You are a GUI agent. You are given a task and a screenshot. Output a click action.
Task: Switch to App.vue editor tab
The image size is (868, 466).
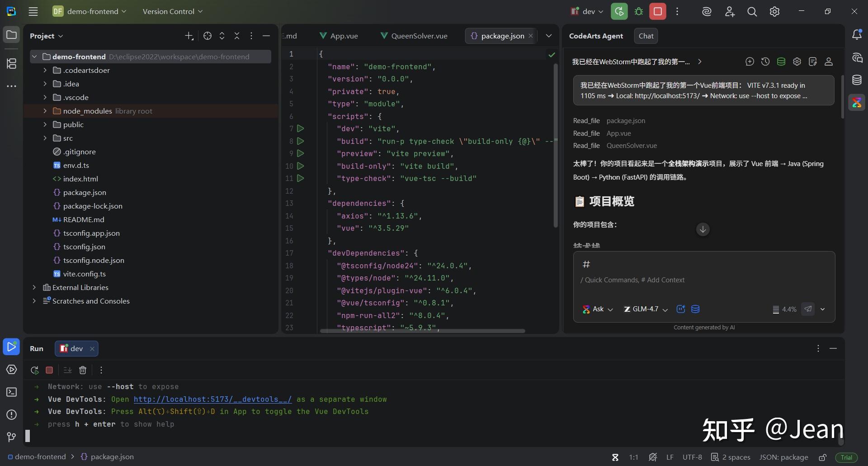click(x=339, y=36)
